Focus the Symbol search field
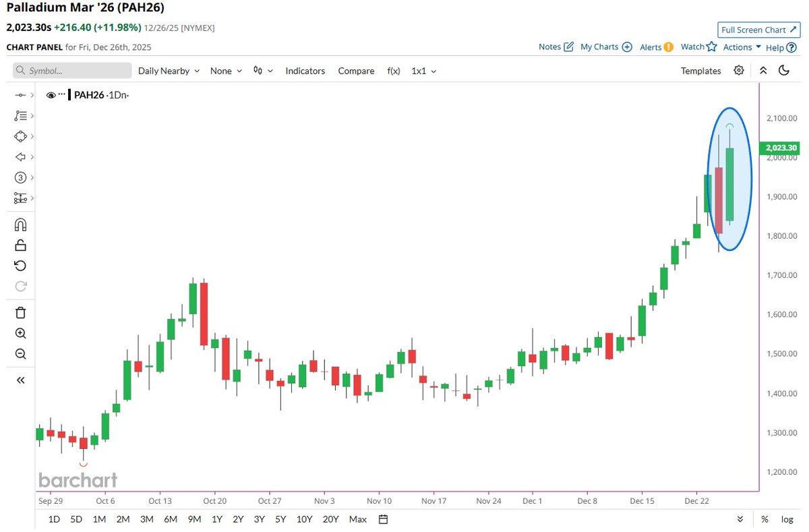This screenshot has height=532, width=809. pyautogui.click(x=72, y=71)
